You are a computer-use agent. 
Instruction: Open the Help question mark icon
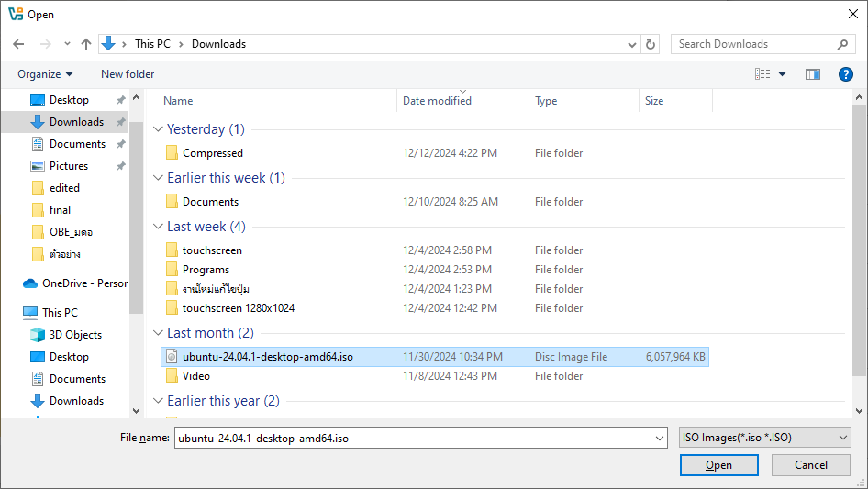846,74
